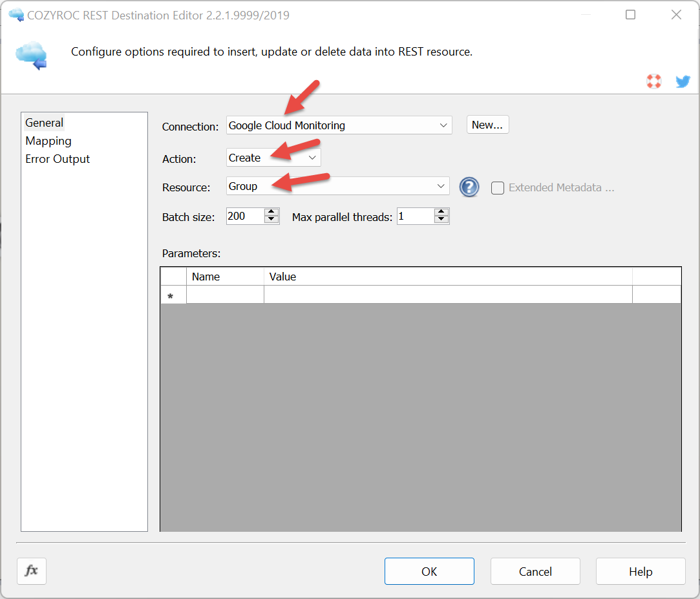Maximize the editor window
The image size is (700, 599).
click(630, 15)
